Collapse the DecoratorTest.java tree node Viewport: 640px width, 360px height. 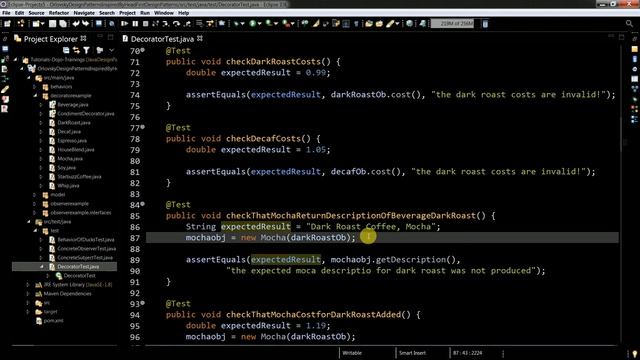(42, 267)
